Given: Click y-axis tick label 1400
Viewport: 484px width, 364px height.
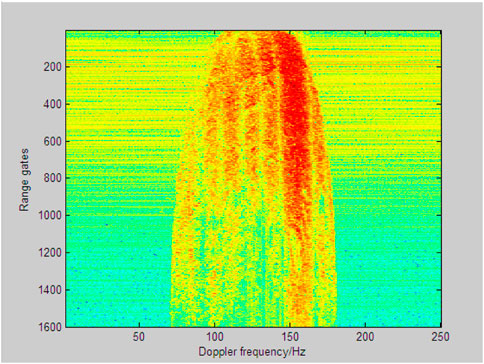Looking at the screenshot, I should (50, 290).
